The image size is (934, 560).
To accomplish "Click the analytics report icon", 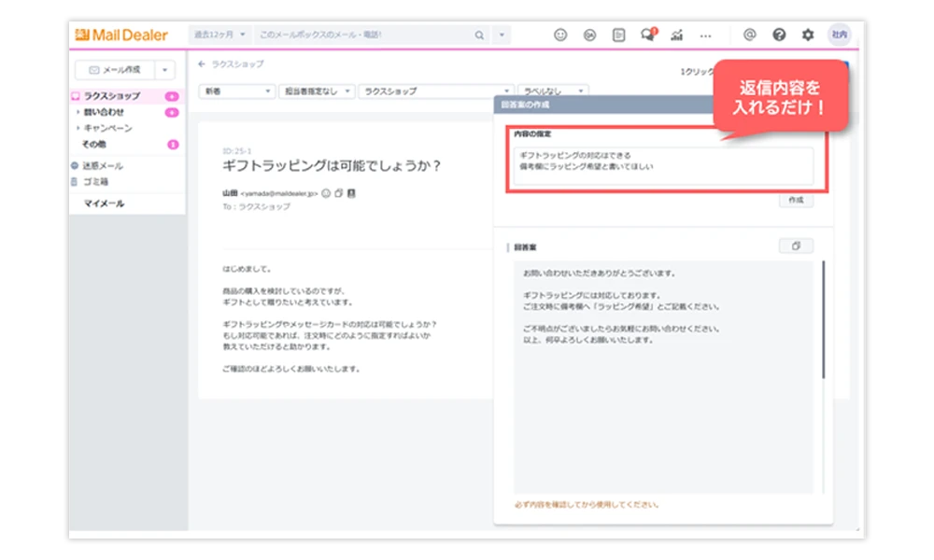I will 675,34.
